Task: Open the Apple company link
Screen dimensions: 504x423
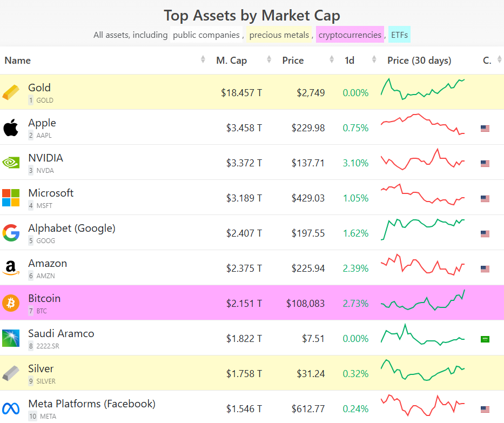Action: 42,123
